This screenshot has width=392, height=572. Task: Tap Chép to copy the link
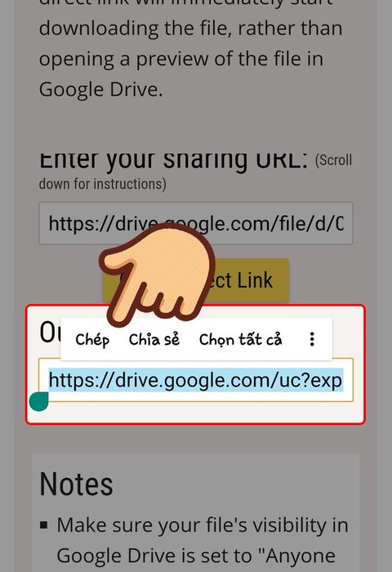point(92,340)
